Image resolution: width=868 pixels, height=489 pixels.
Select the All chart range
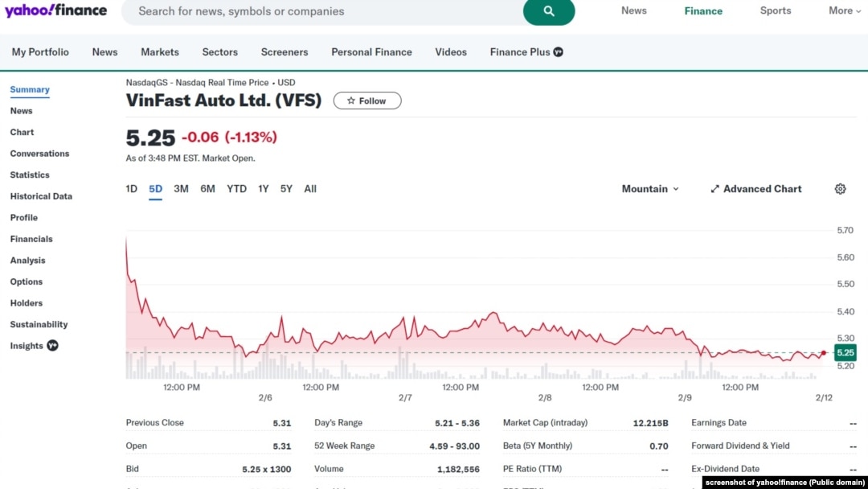pyautogui.click(x=310, y=189)
